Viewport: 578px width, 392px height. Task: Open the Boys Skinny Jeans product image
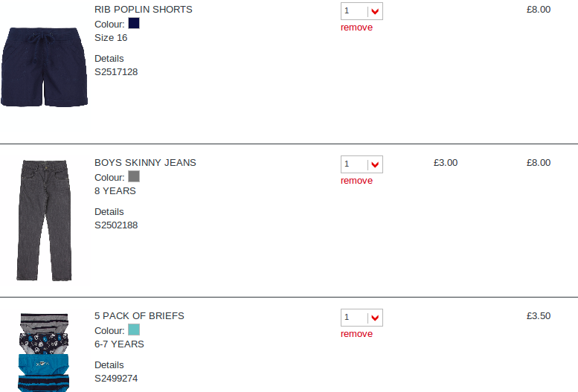(45, 219)
